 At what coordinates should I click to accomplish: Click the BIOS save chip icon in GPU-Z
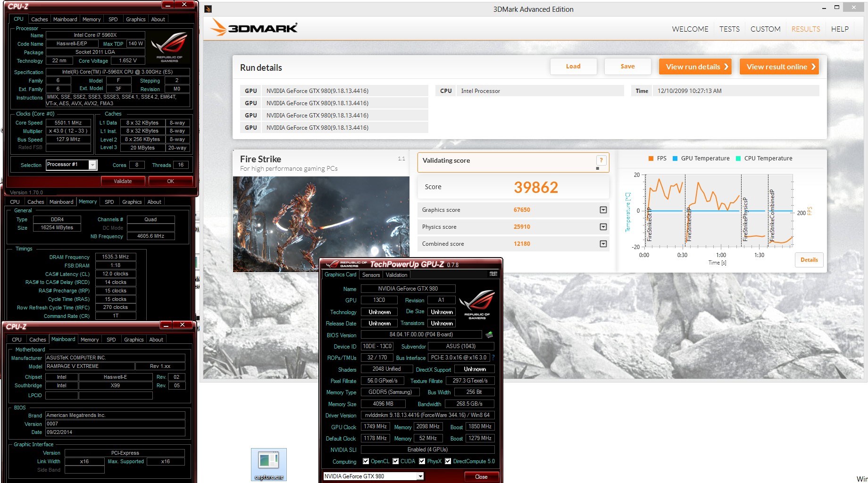point(489,335)
